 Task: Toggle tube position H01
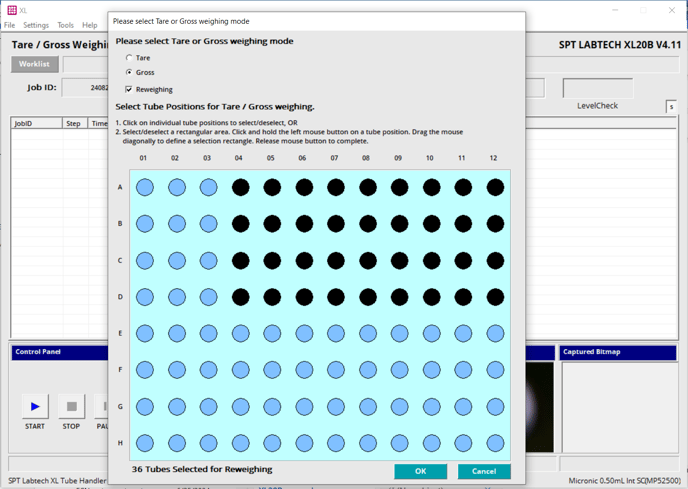point(145,443)
